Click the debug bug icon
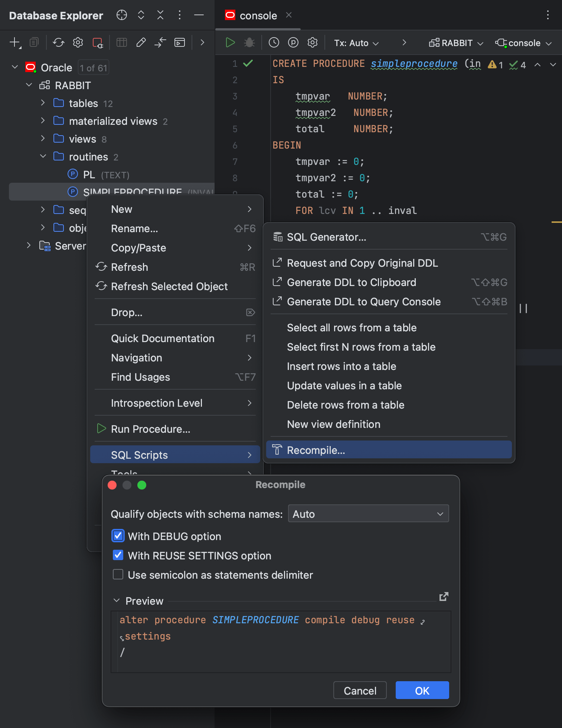This screenshot has height=728, width=562. 249,43
